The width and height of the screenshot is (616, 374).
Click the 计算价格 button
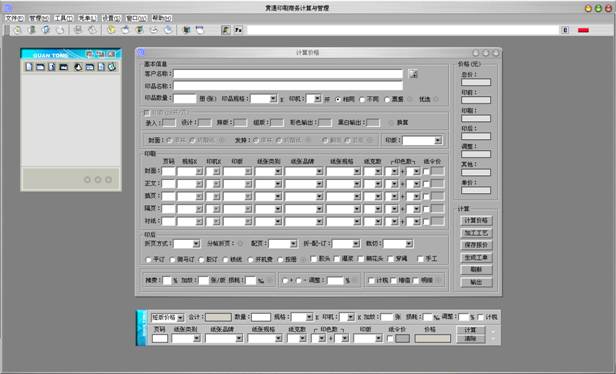pyautogui.click(x=476, y=220)
